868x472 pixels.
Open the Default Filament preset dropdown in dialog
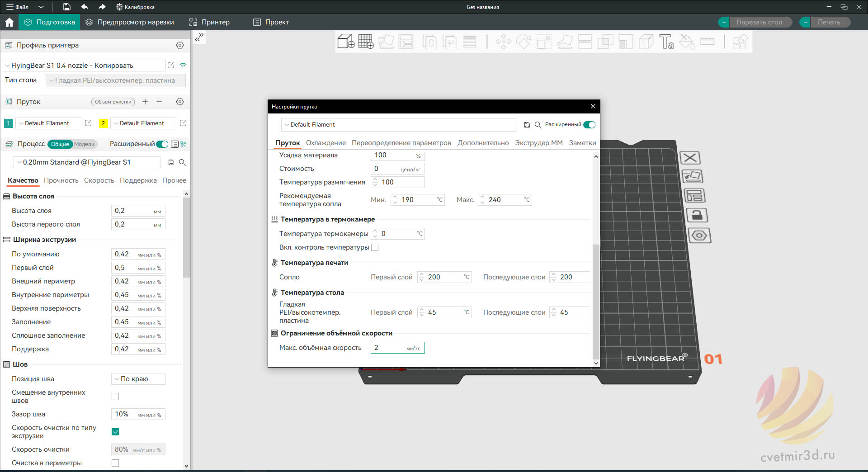[x=399, y=125]
